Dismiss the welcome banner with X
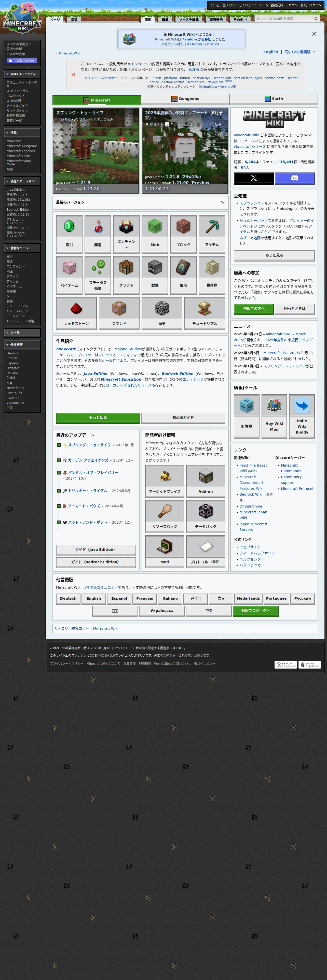Viewport: 327px width, 980px height. pos(314,34)
